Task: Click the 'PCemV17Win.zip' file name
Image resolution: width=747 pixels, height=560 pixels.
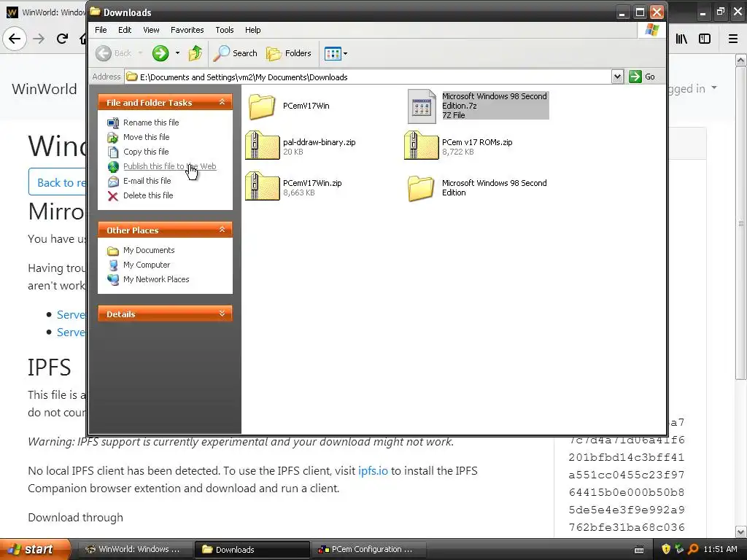Action: pyautogui.click(x=312, y=183)
